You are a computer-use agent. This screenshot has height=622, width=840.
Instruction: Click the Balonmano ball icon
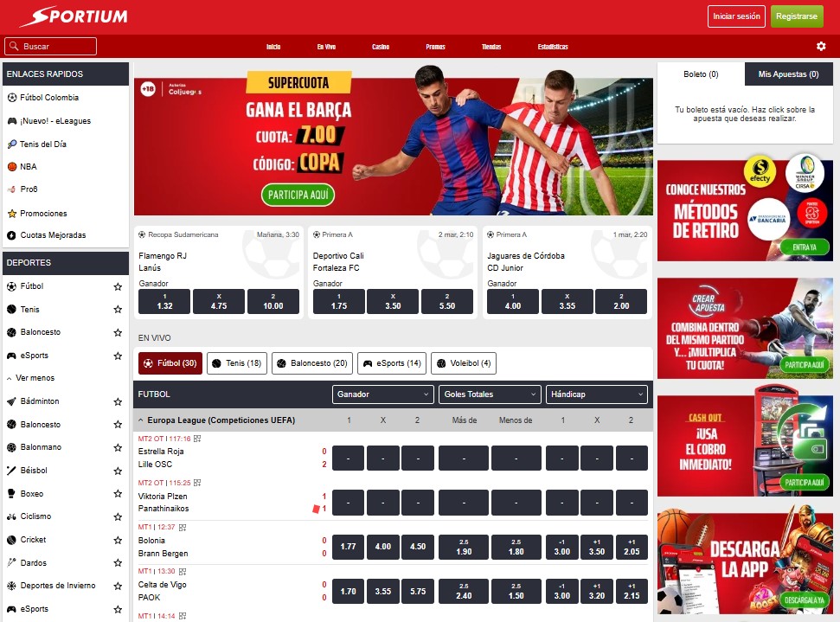(11, 447)
